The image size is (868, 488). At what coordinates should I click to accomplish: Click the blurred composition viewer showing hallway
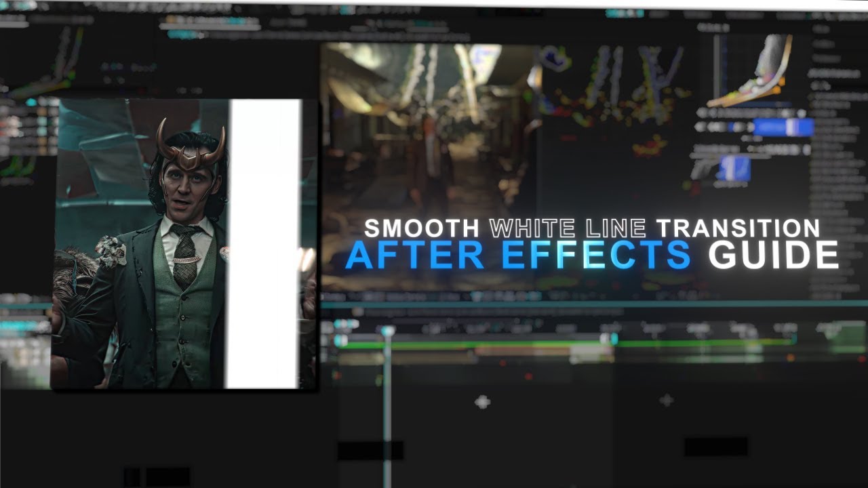(x=431, y=166)
